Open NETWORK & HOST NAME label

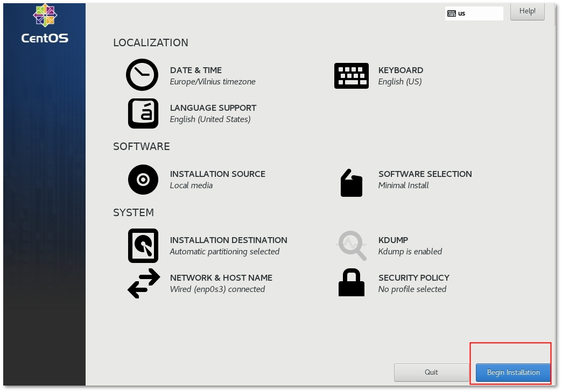(221, 278)
